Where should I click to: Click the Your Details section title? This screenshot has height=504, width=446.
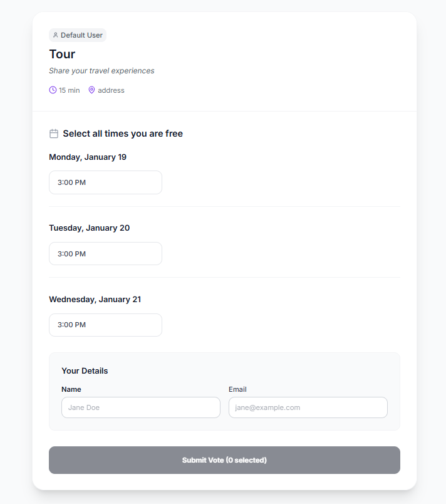[x=85, y=370]
